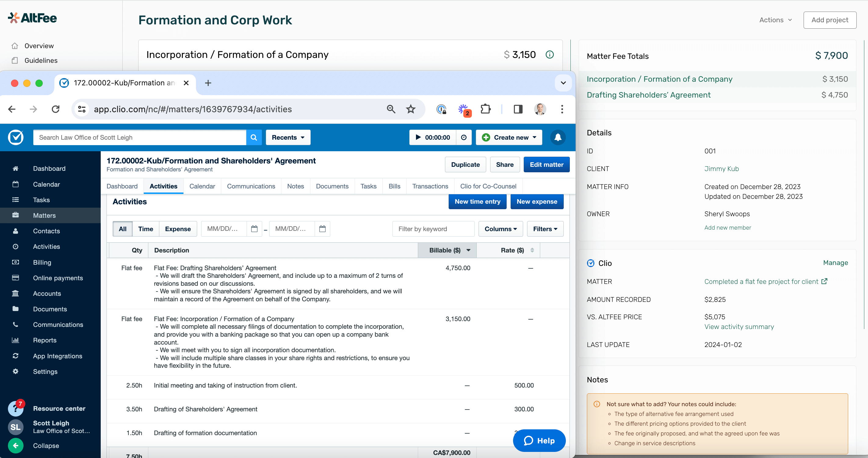Open Chrome extensions puzzle icon
Image resolution: width=868 pixels, height=458 pixels.
point(486,109)
